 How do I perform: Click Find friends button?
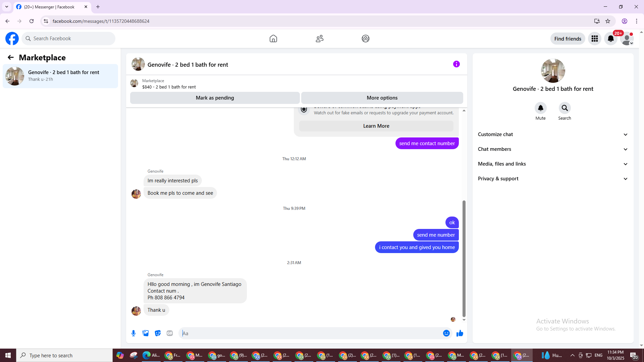568,39
